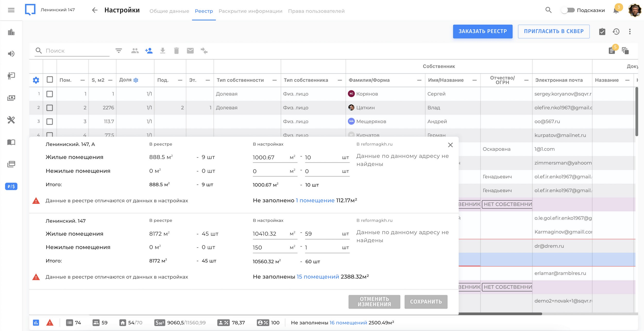Collapse the Фамилия/Форма column
Screen dimensions: 644x331
[x=419, y=80]
